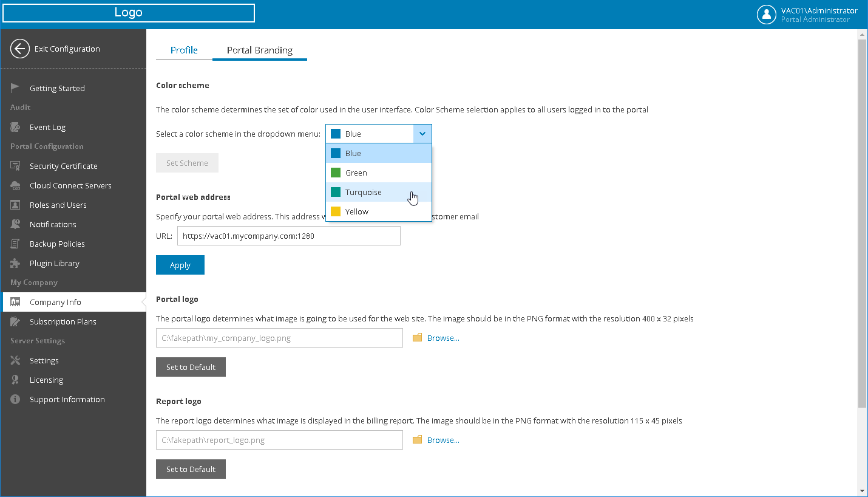
Task: Collapse the color scheme dropdown arrow
Action: pos(422,134)
